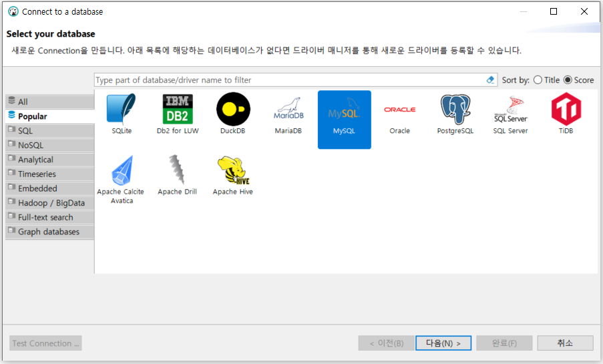
Task: Switch to Hadoop / BigData category
Action: pyautogui.click(x=49, y=203)
